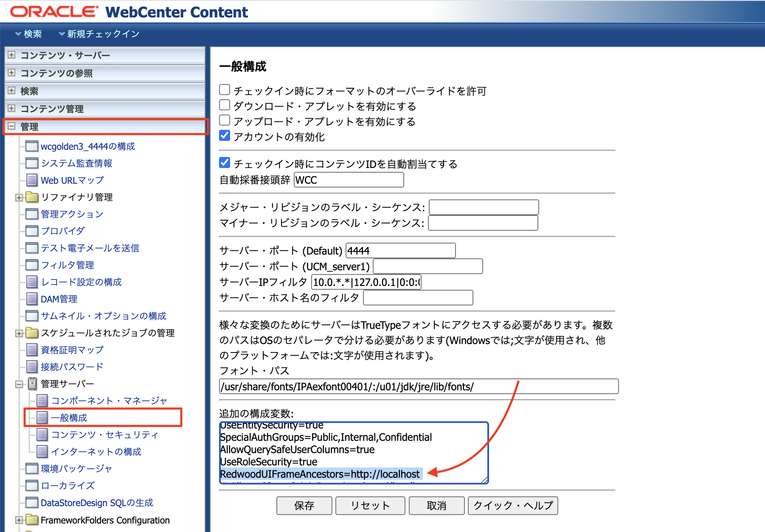
Task: Click the 資格証明マップ document icon
Action: pyautogui.click(x=32, y=350)
